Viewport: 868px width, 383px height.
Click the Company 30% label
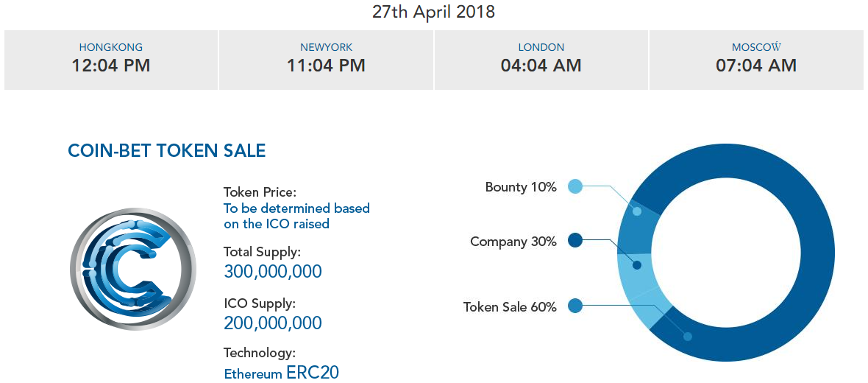pyautogui.click(x=513, y=242)
